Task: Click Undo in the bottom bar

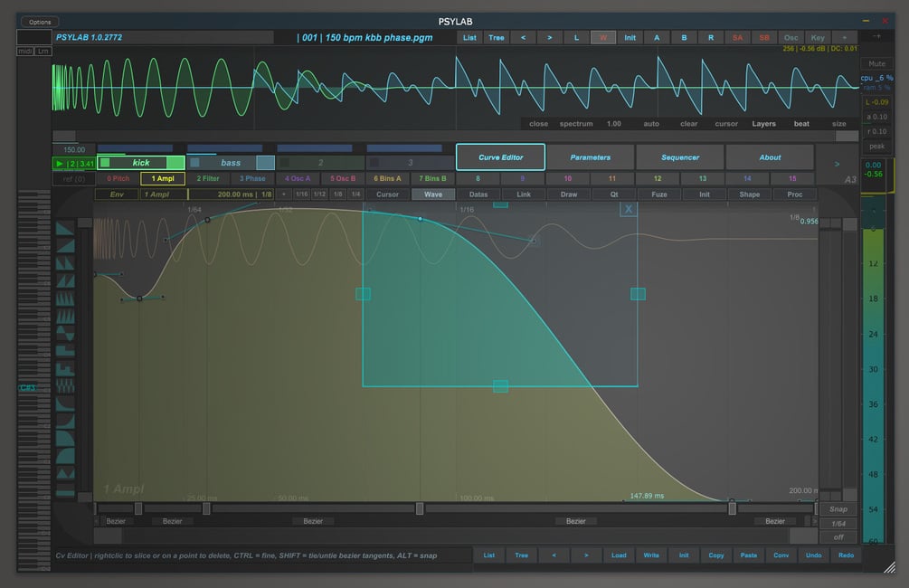Action: click(813, 555)
